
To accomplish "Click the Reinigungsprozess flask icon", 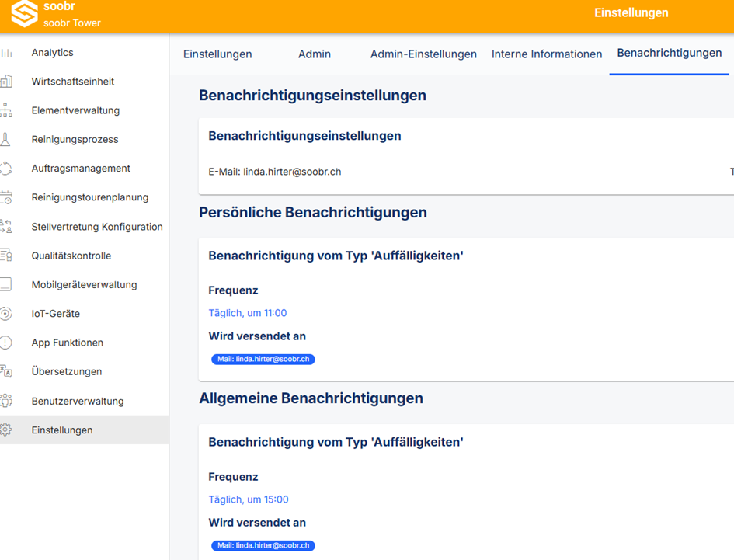I will point(5,140).
